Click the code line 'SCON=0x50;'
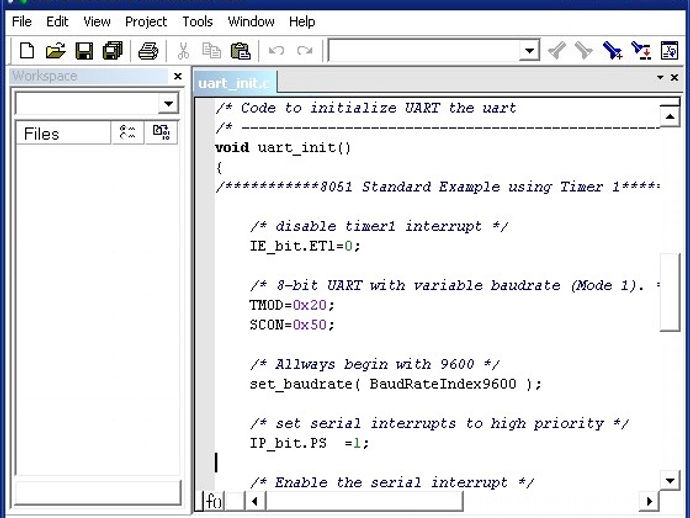The image size is (690, 518). (292, 325)
